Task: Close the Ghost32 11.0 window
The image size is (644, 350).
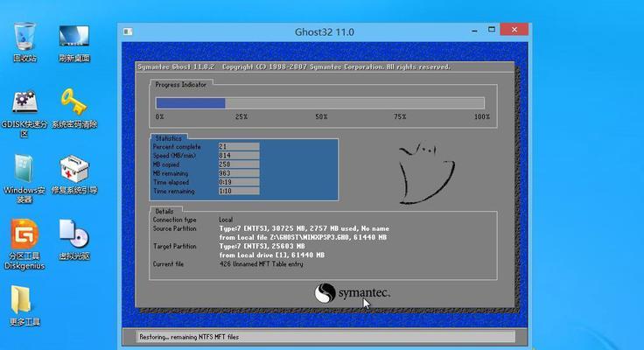Action: pyautogui.click(x=514, y=30)
